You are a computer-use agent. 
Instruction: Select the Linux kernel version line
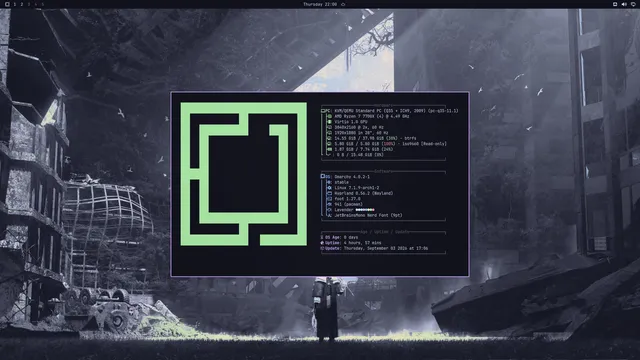(356, 188)
